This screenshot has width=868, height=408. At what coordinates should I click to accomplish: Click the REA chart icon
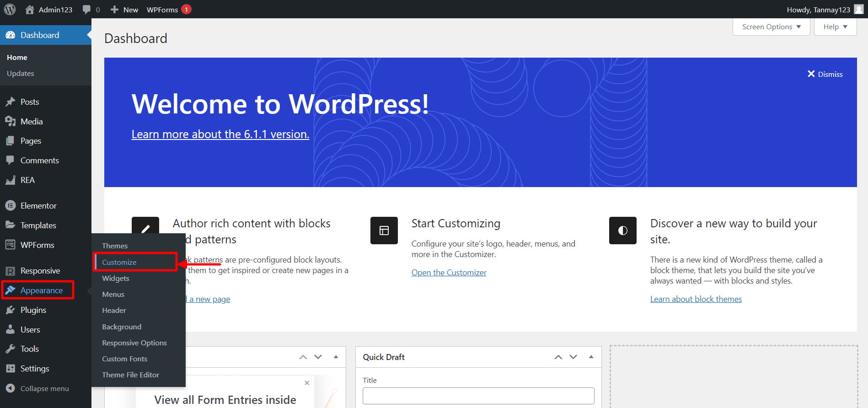tap(11, 180)
